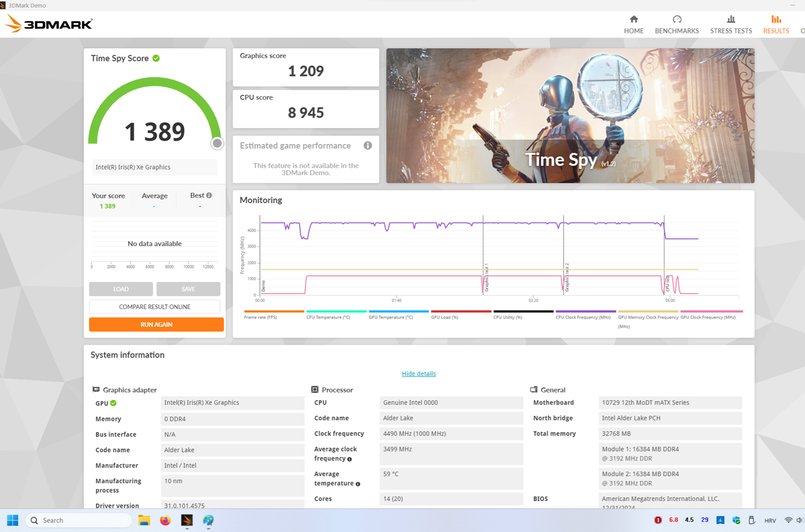Toggle Frame rate (FPS) legend

click(x=274, y=315)
